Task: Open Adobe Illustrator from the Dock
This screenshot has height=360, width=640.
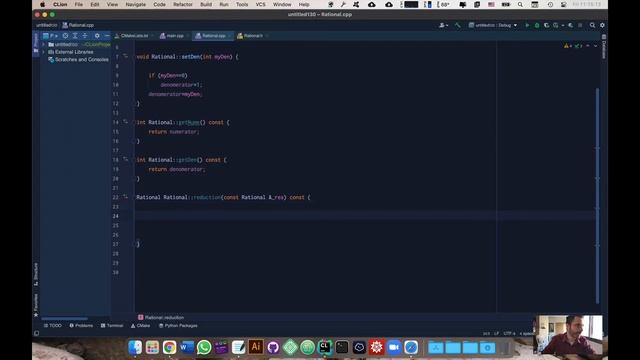Action: pyautogui.click(x=256, y=347)
